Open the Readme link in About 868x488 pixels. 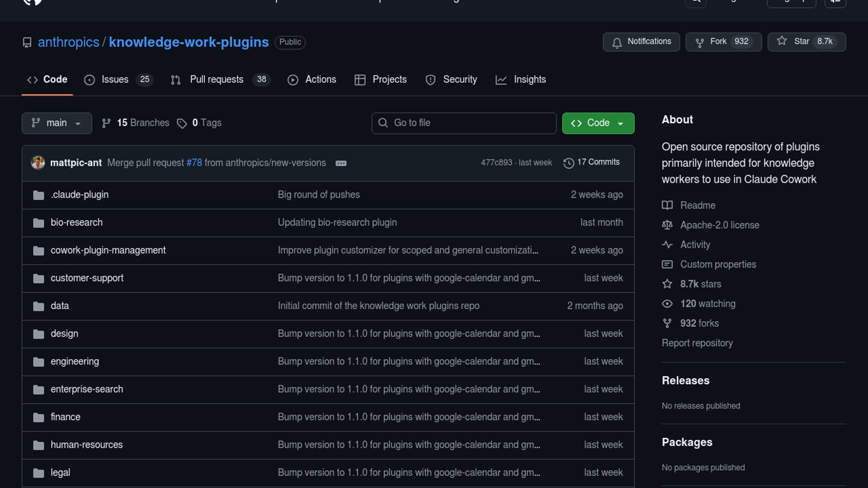coord(698,206)
